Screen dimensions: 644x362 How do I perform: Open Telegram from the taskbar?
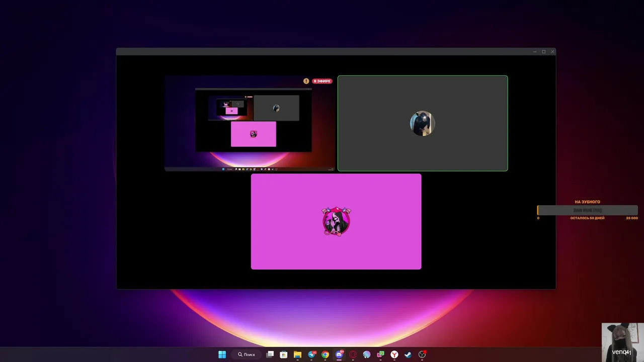pyautogui.click(x=311, y=354)
